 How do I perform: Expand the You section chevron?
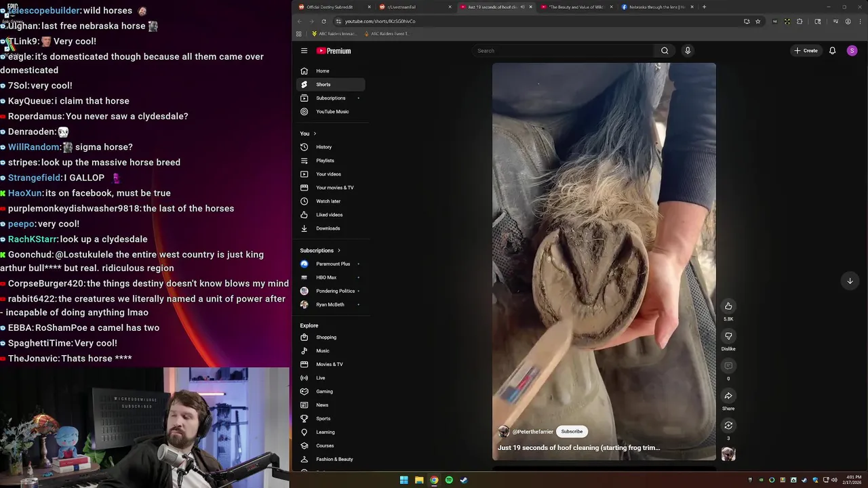[x=315, y=134]
